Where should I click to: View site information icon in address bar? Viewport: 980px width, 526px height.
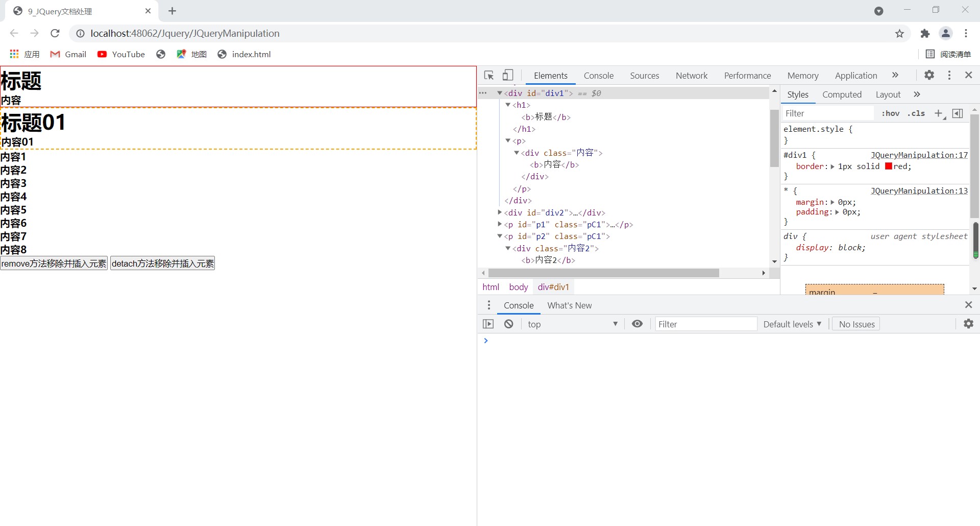(x=80, y=33)
